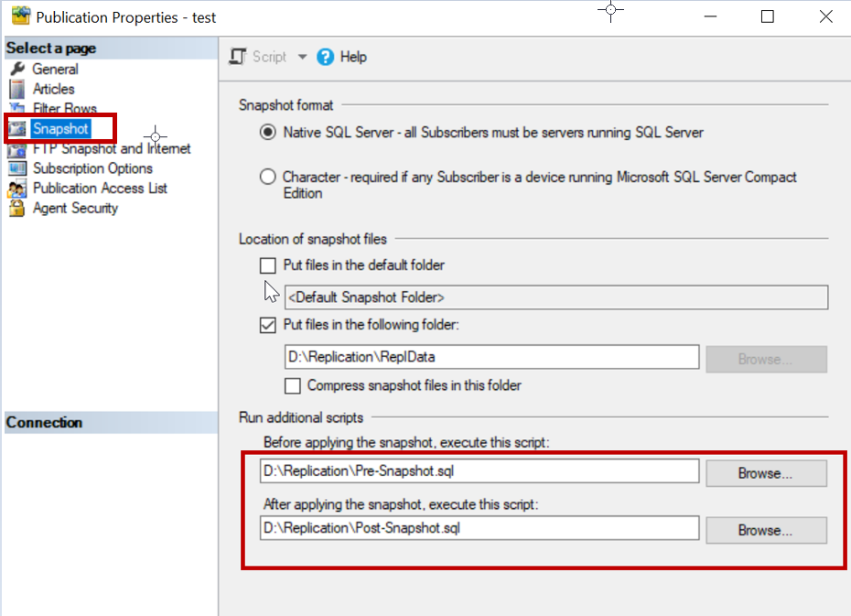This screenshot has height=616, width=851.
Task: Select Native SQL Server snapshot format
Action: click(268, 133)
